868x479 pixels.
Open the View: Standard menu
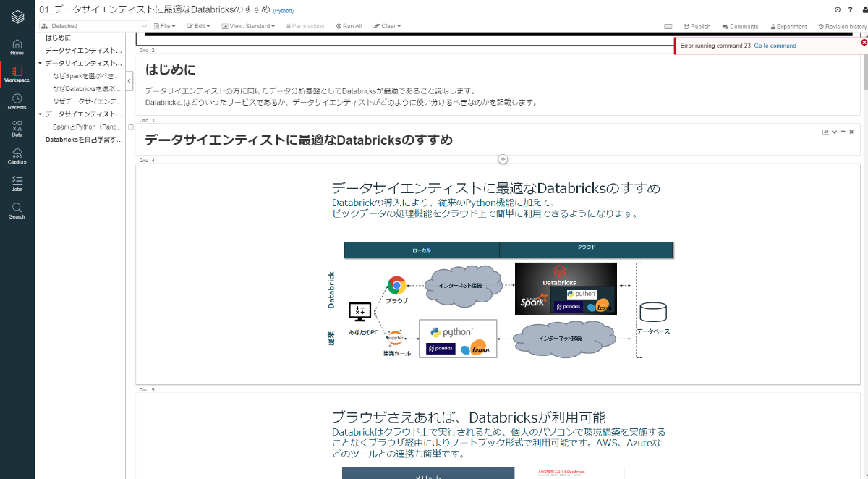(248, 26)
